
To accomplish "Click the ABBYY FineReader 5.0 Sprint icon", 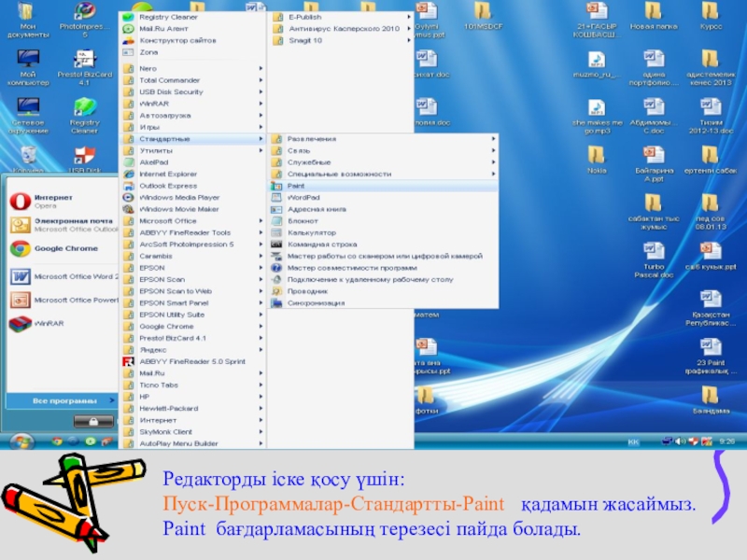I will click(x=129, y=361).
